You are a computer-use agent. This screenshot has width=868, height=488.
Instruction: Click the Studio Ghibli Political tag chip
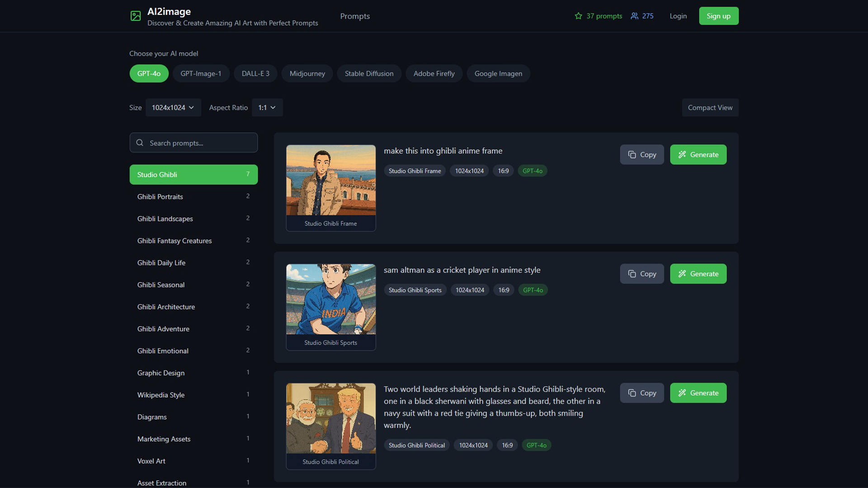(x=416, y=446)
